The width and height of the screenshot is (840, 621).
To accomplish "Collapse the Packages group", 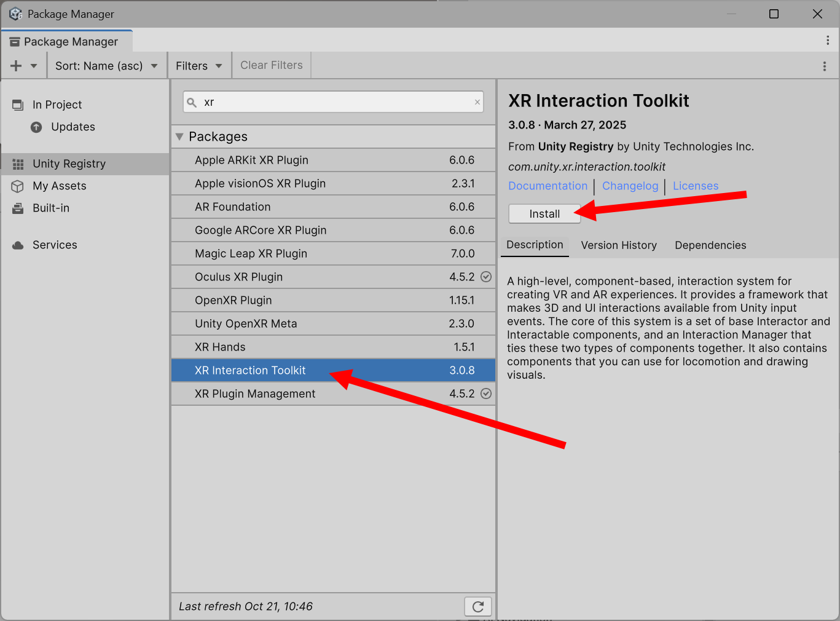I will 179,136.
